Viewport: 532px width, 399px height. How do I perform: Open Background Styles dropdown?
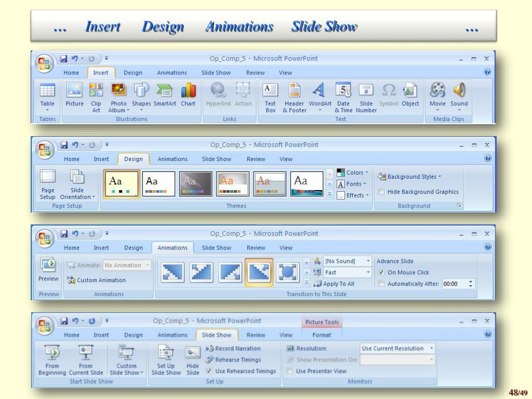click(x=409, y=177)
